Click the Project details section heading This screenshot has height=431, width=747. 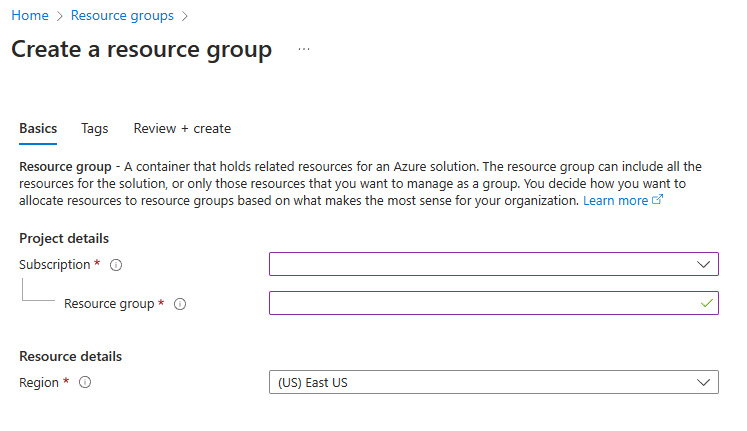point(64,238)
